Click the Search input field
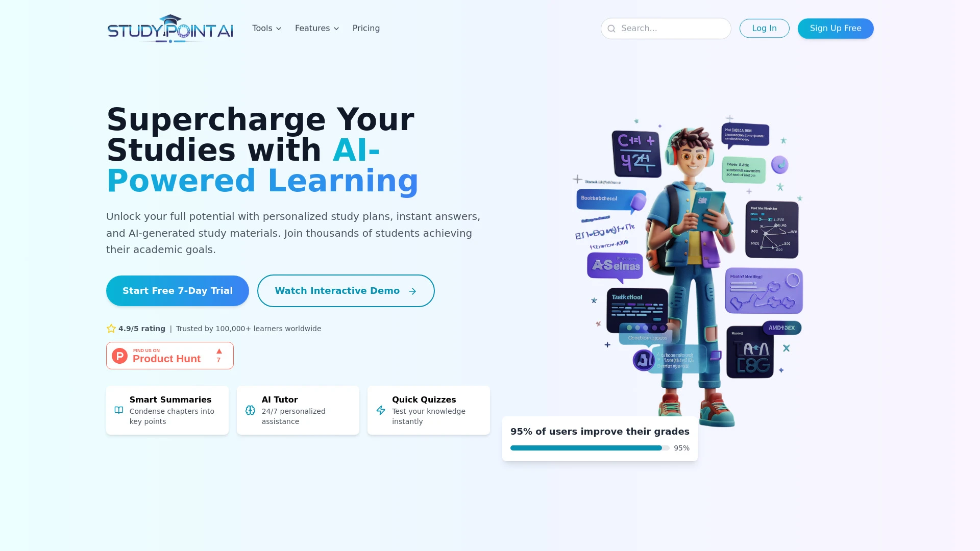 (x=665, y=28)
